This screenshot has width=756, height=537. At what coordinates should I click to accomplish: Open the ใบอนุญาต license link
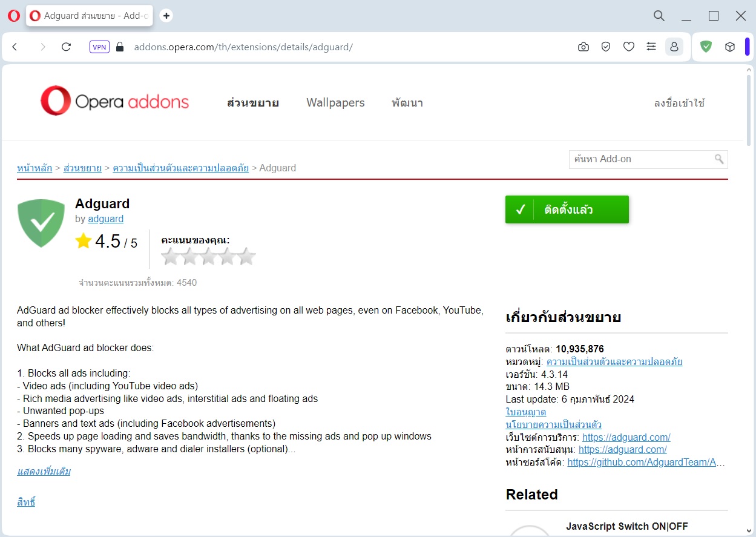(526, 412)
